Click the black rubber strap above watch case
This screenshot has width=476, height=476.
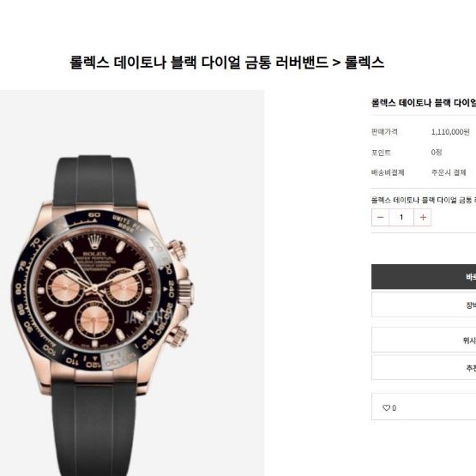94,181
